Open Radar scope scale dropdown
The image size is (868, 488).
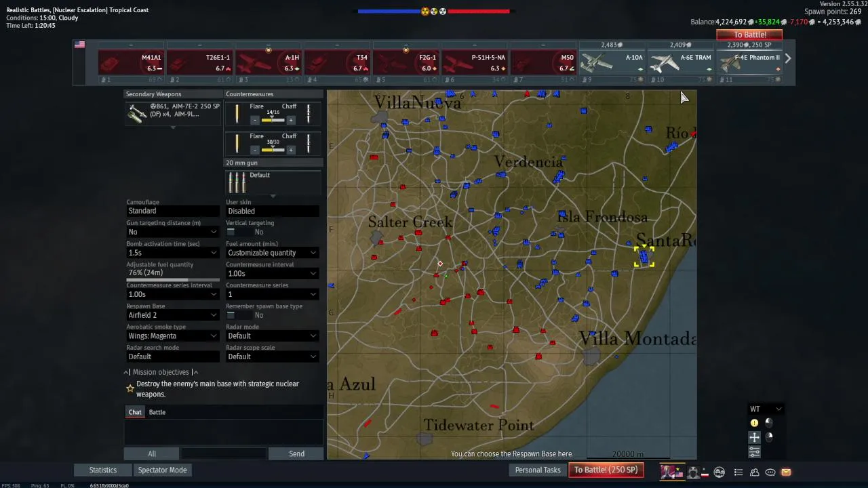point(273,357)
